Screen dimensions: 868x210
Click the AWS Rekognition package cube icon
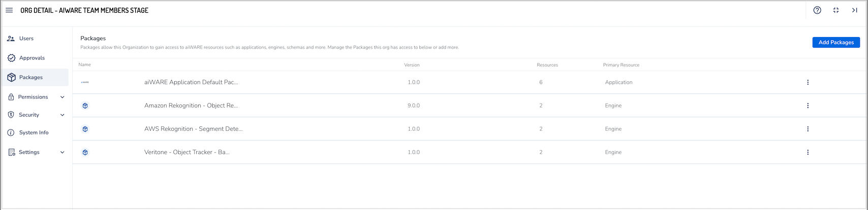(85, 129)
